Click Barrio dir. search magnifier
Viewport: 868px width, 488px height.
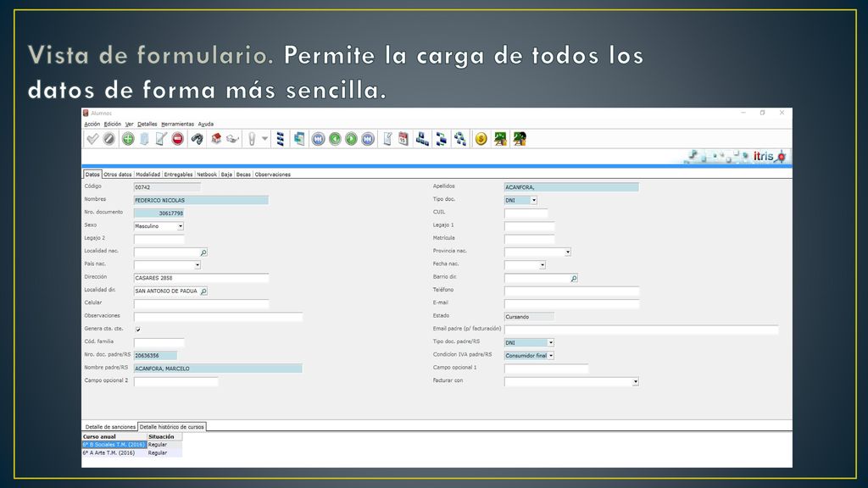[x=574, y=279]
